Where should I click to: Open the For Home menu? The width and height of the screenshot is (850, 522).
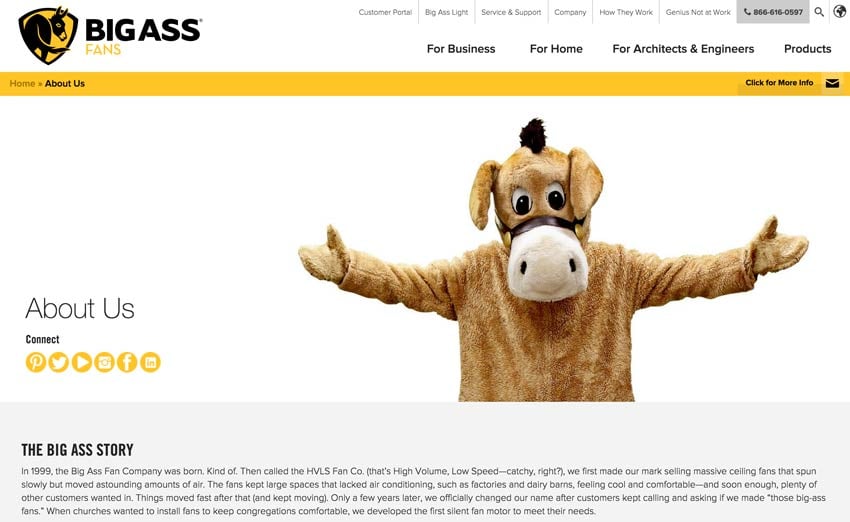[556, 49]
